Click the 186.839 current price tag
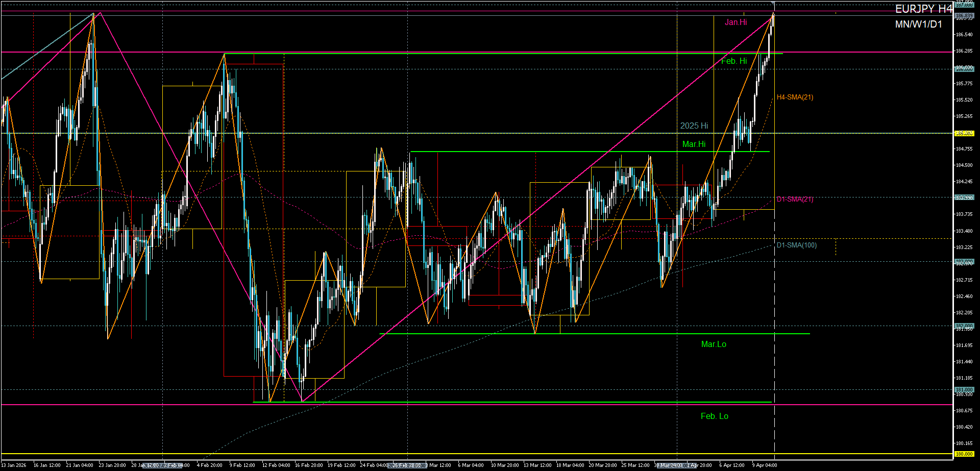Image resolution: width=980 pixels, height=471 pixels. [x=964, y=16]
